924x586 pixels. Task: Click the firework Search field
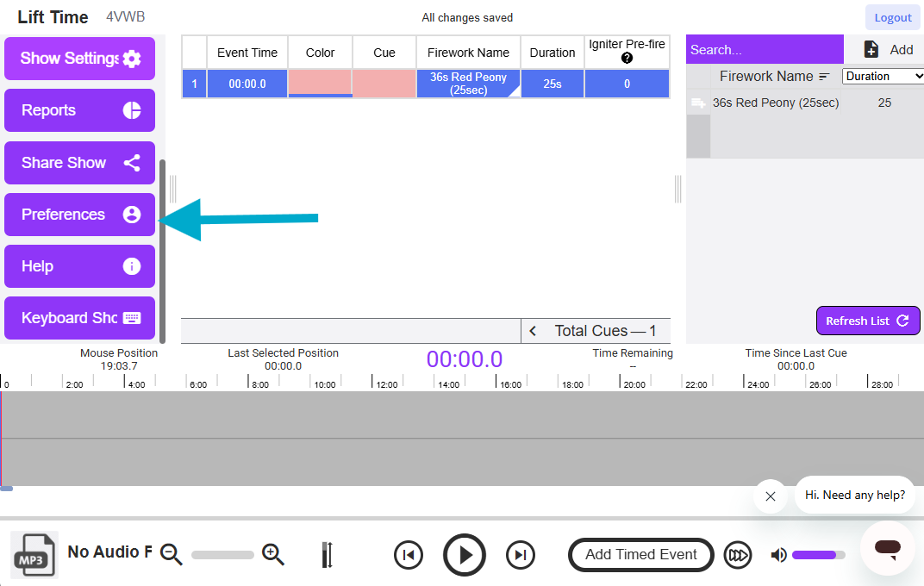pos(764,50)
